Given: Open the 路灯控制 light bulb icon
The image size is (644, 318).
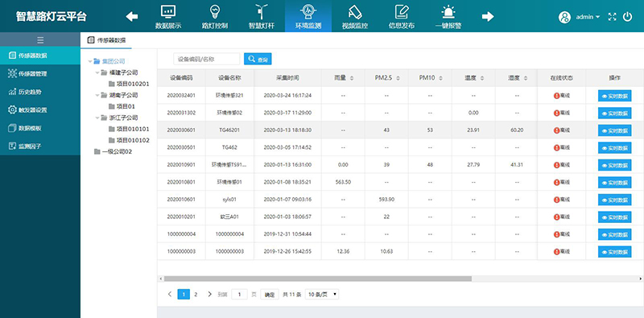Looking at the screenshot, I should [215, 11].
